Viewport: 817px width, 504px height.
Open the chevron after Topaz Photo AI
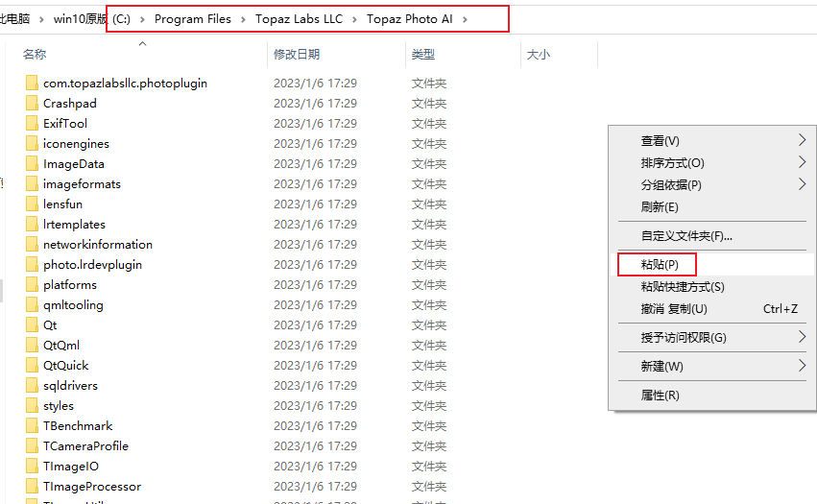tap(465, 19)
